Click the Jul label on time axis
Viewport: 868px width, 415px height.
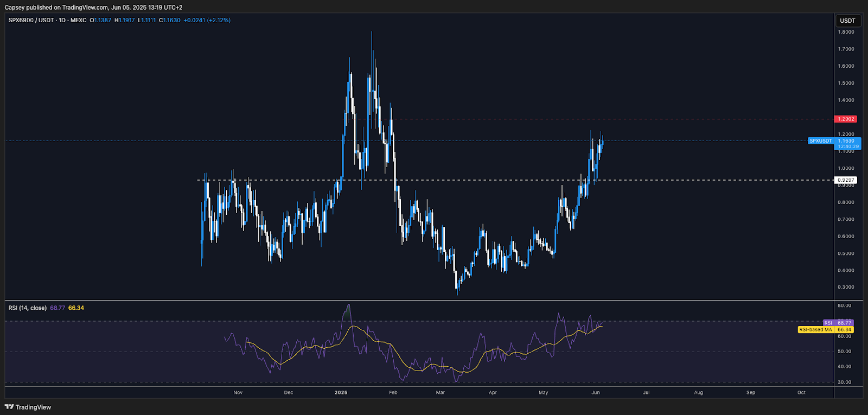(646, 392)
